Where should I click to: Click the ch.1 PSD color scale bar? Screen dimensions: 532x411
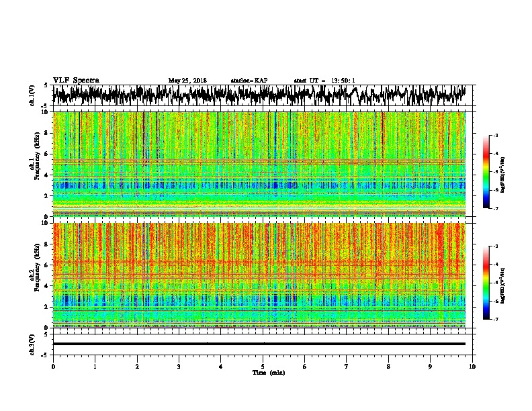(486, 172)
